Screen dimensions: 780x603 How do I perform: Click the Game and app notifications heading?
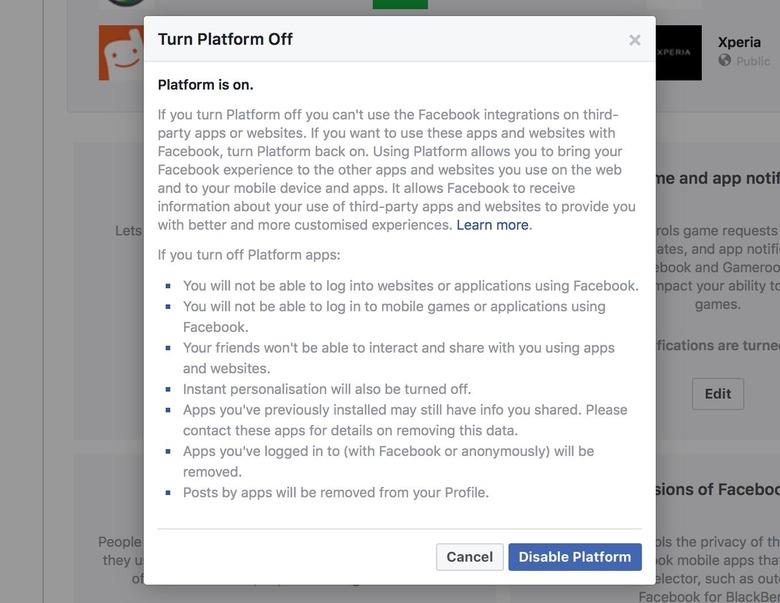point(716,178)
